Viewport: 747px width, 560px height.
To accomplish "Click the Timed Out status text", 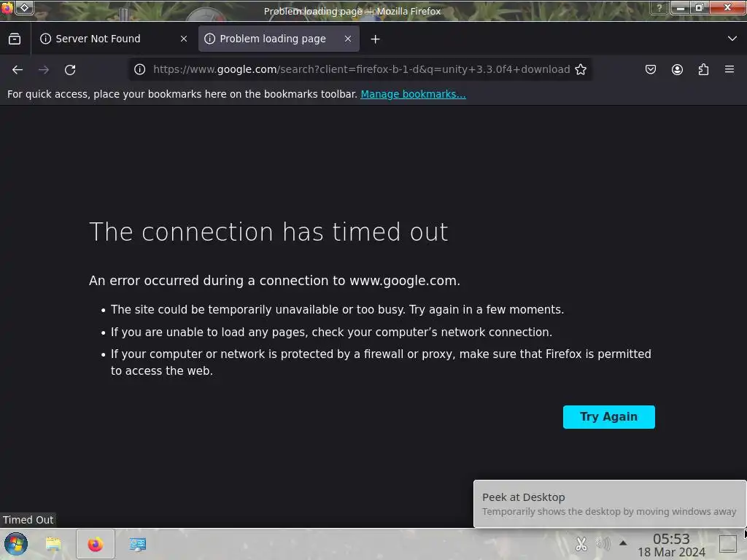I will 28,520.
